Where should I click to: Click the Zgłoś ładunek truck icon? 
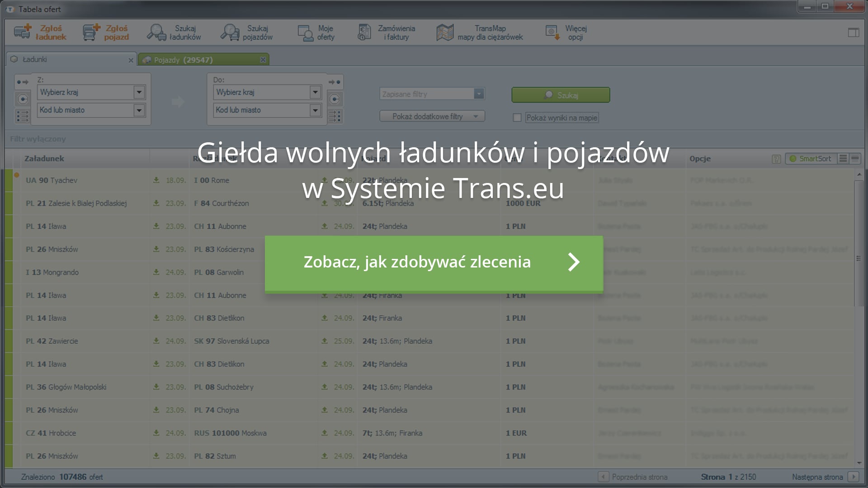pos(22,33)
